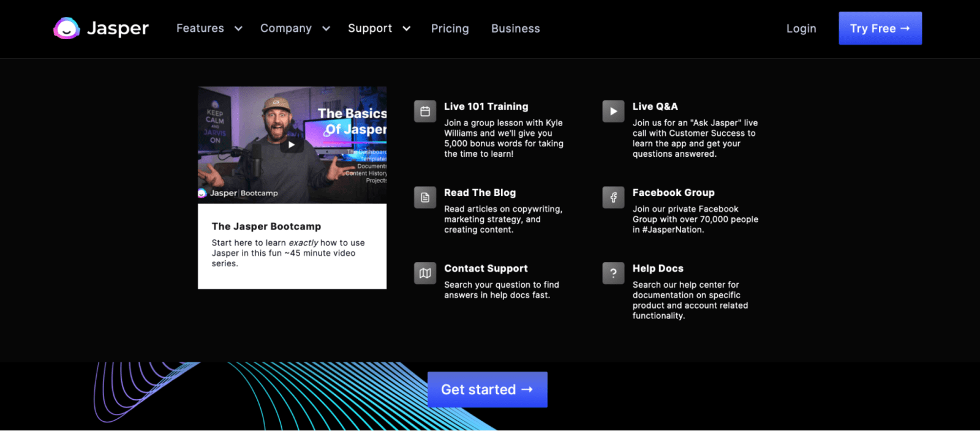
Task: Go to the Business page
Action: 515,29
